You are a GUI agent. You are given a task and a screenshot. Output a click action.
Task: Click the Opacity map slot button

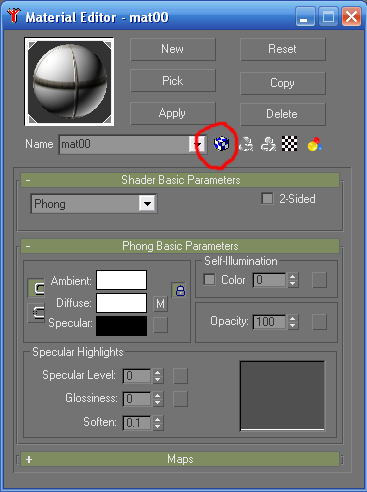pyautogui.click(x=319, y=322)
